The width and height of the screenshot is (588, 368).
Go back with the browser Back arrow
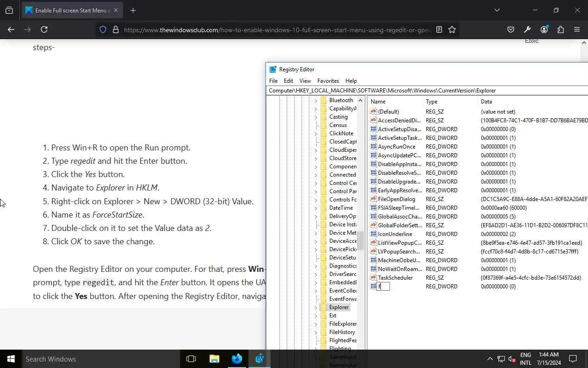(x=11, y=29)
